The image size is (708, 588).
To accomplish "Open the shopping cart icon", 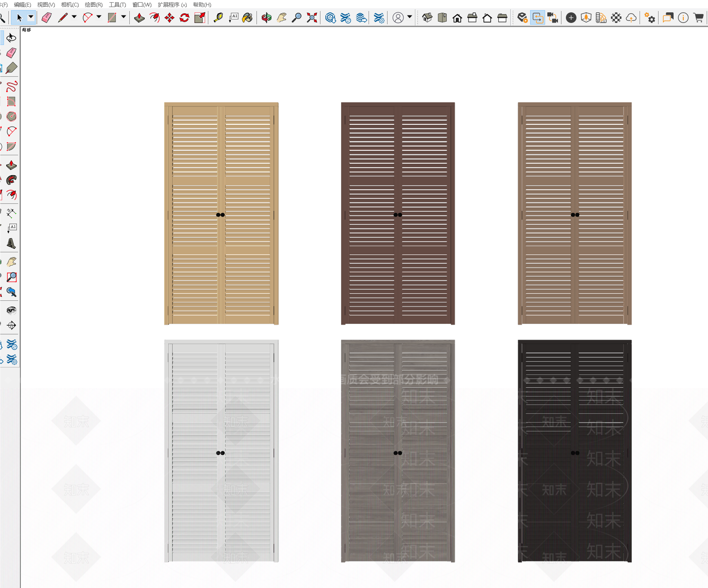I will point(699,18).
